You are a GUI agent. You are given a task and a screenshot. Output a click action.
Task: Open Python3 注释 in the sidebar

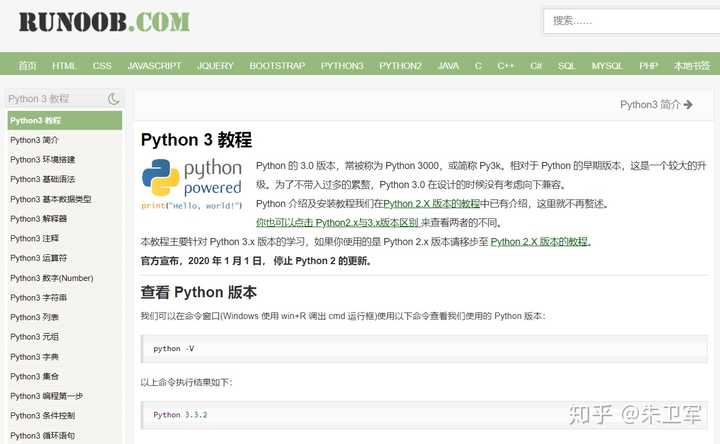pyautogui.click(x=34, y=238)
